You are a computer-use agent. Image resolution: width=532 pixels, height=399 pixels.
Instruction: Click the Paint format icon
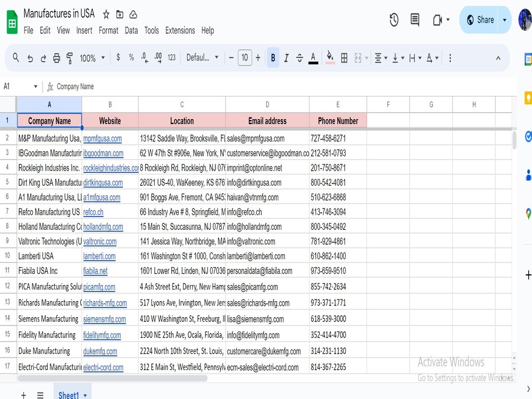click(70, 57)
